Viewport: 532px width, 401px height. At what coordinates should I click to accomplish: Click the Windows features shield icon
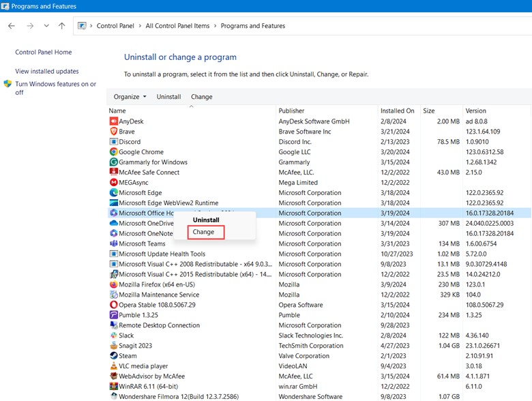[8, 84]
